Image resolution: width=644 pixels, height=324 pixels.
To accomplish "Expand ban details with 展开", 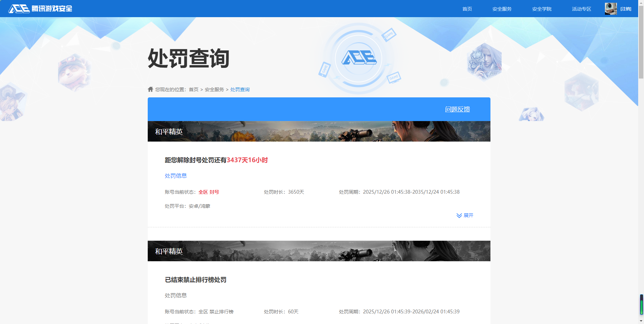I will click(465, 215).
